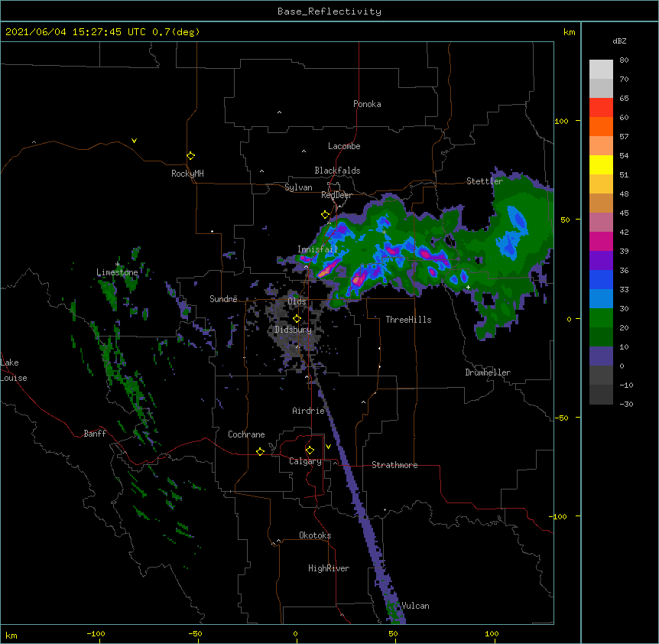Screen dimensions: 659x644
Task: Click the dark orange 57-60 dBZ swatch
Action: click(x=601, y=126)
